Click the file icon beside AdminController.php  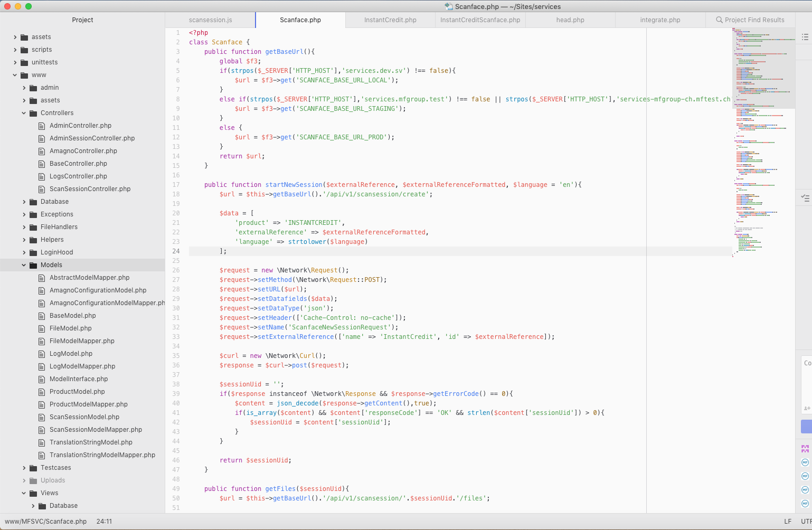pyautogui.click(x=42, y=126)
